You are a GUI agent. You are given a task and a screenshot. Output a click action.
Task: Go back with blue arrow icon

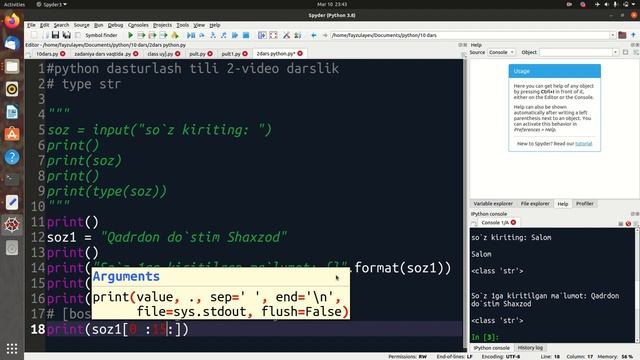click(313, 36)
